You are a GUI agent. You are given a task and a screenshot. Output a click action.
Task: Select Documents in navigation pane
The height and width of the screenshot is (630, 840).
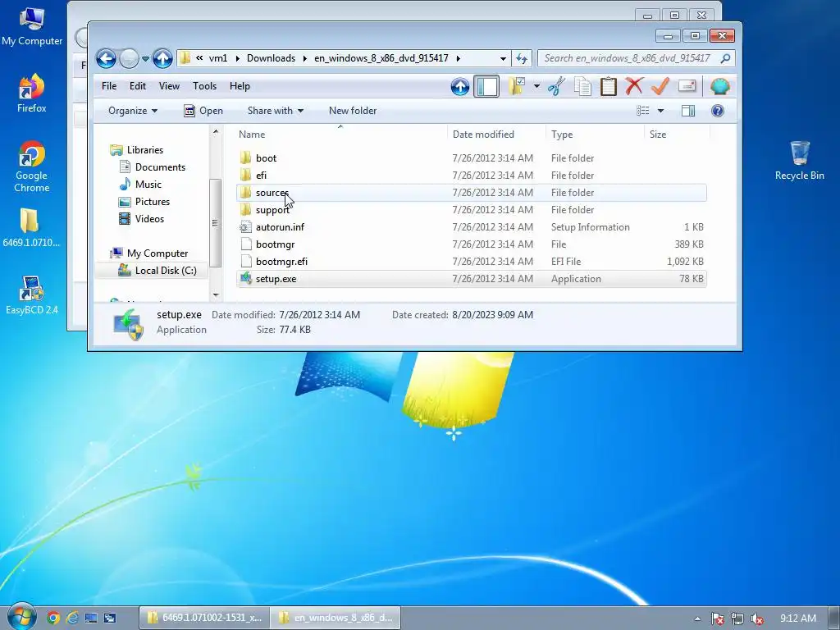(152, 167)
